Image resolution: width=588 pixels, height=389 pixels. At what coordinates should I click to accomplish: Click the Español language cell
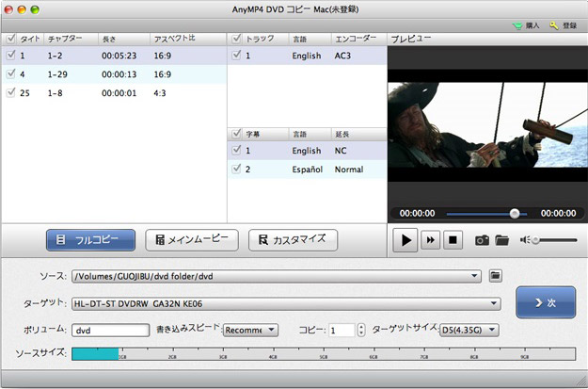coord(307,170)
